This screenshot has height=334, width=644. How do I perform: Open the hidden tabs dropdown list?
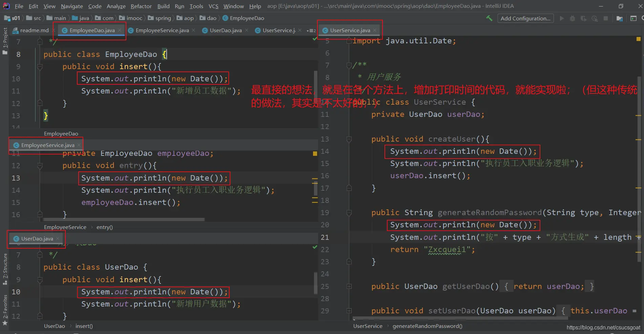[x=311, y=30]
